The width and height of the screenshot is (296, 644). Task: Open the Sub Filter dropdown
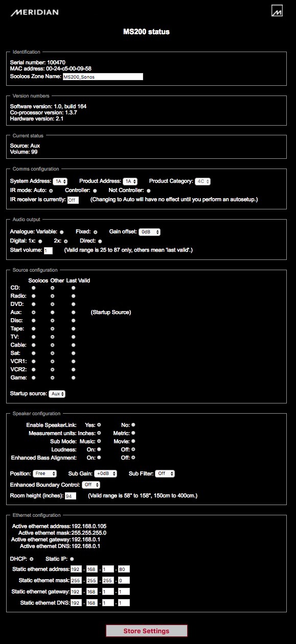click(165, 473)
